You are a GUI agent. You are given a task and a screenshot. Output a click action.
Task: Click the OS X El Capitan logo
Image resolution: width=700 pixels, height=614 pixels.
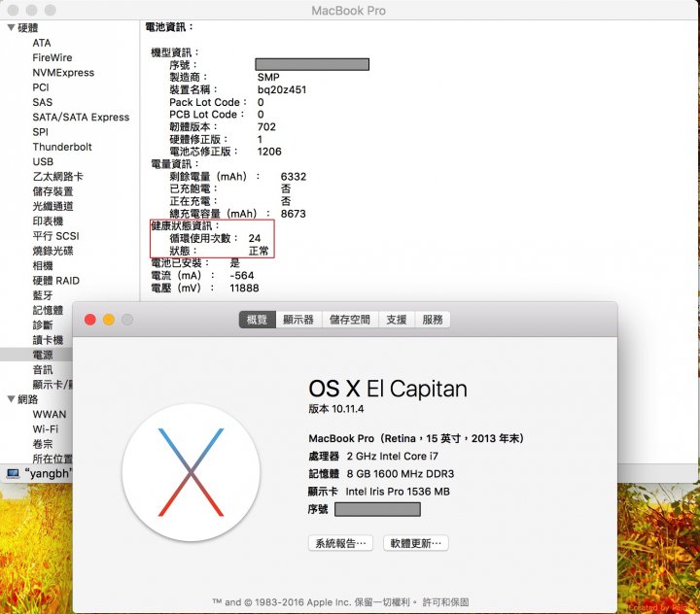(x=192, y=472)
